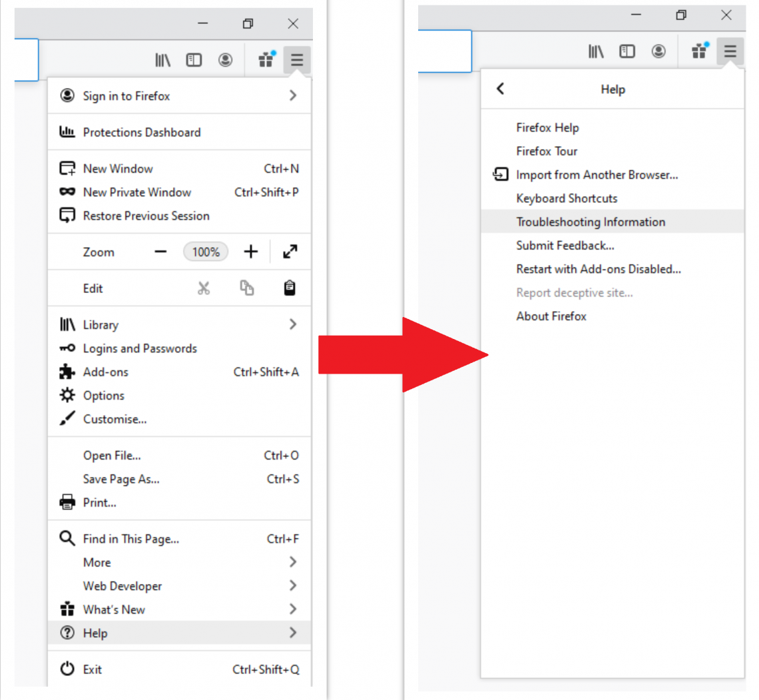Viewport: 759px width, 700px height.
Task: Open the Options menu entry
Action: coord(103,396)
